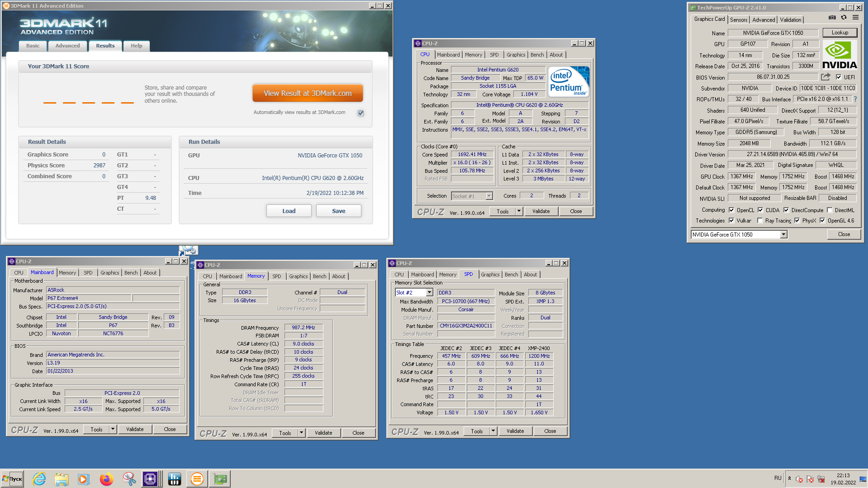Click Close button in GPU-Z
Screen dimensions: 868x488
click(844, 234)
